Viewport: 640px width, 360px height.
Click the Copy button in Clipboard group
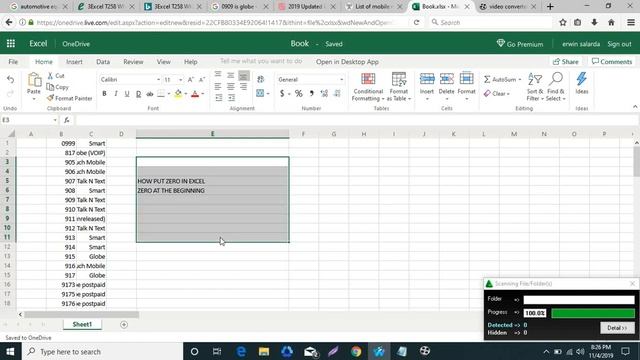click(58, 87)
